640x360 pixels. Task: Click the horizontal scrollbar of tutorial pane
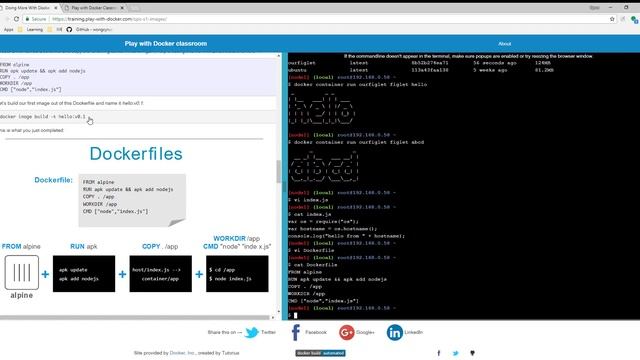click(135, 317)
